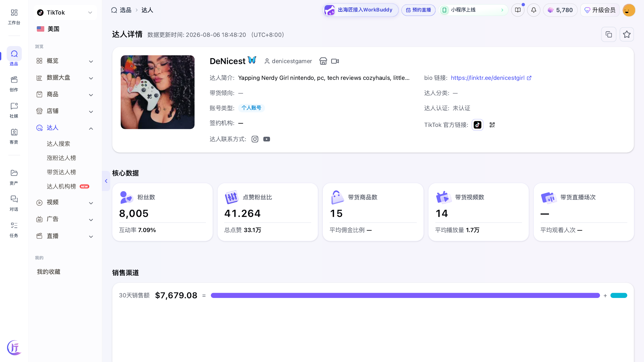This screenshot has width=644, height=362.
Task: Copy the creator details via copy icon
Action: click(x=609, y=34)
